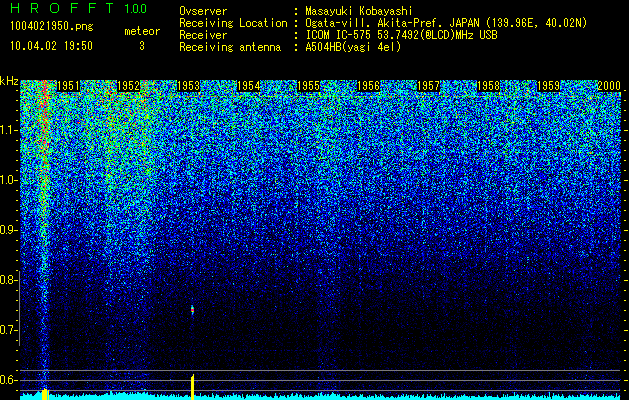The height and width of the screenshot is (400, 629).
Task: Click the ICOM IC-575 receiver text
Action: (x=401, y=35)
